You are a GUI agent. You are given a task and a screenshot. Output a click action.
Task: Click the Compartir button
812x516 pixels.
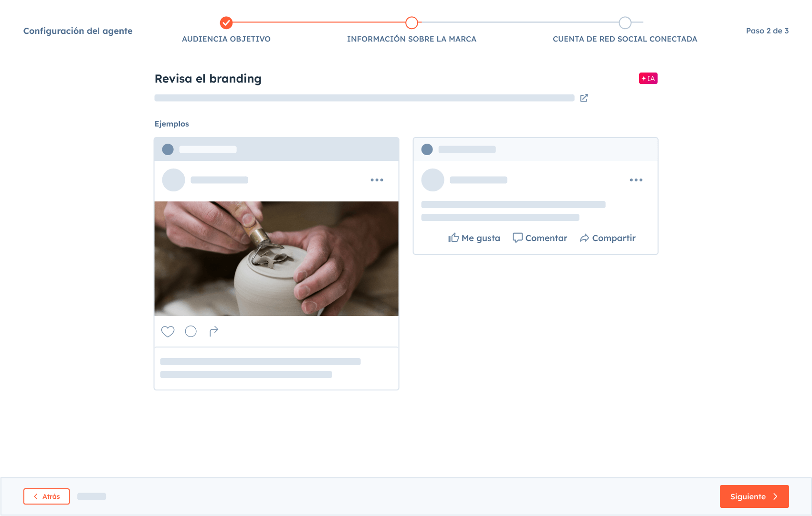608,238
